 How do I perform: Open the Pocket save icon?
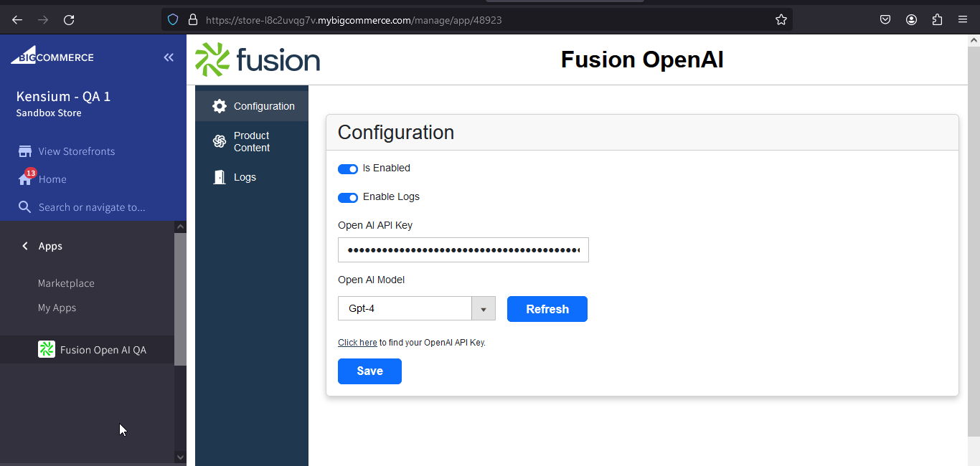[x=885, y=20]
